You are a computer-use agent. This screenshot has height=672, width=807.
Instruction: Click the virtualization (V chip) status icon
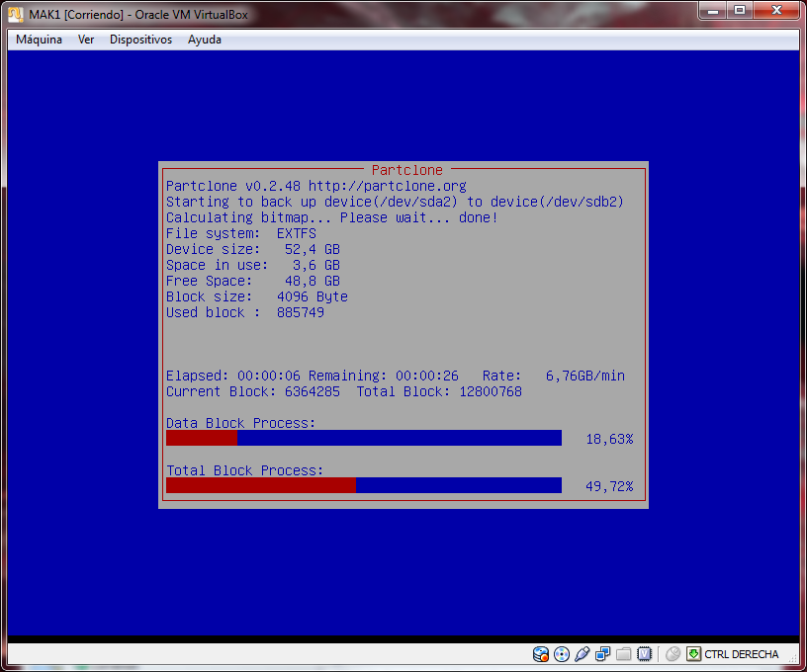tap(644, 654)
